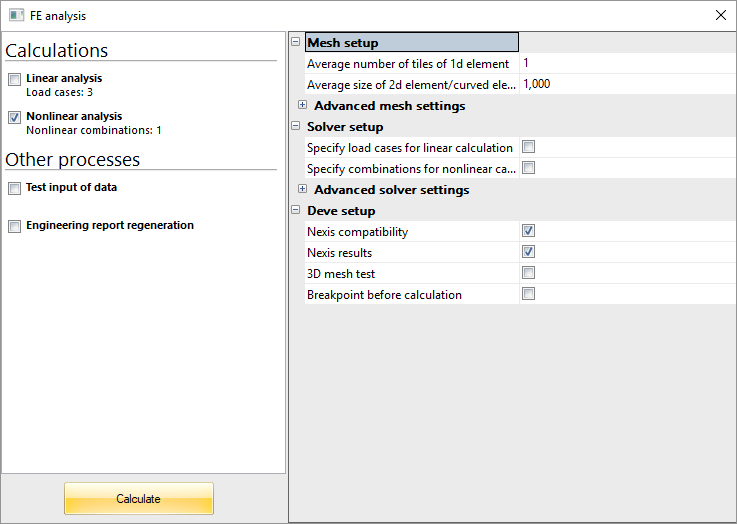Screen dimensions: 737x524
Task: Collapse the Deve setup section
Action: point(295,210)
